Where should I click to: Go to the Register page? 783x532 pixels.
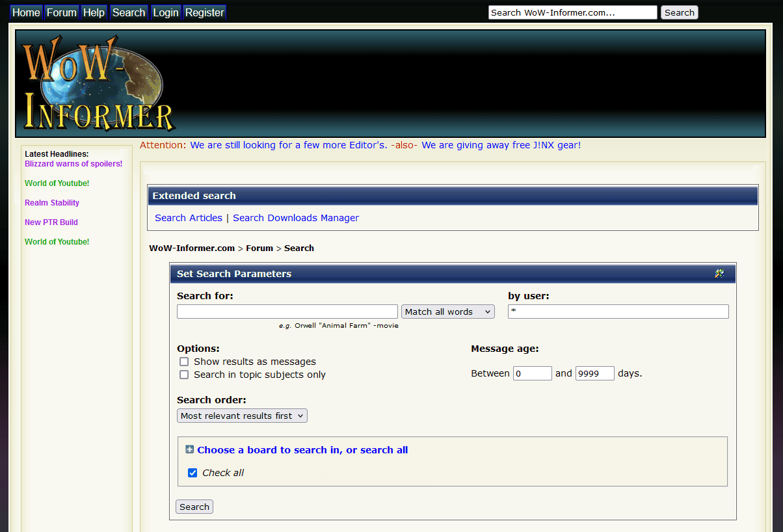point(204,12)
